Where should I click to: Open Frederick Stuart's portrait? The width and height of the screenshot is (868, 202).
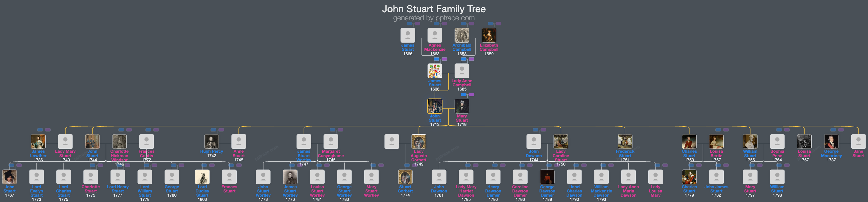pos(625,142)
